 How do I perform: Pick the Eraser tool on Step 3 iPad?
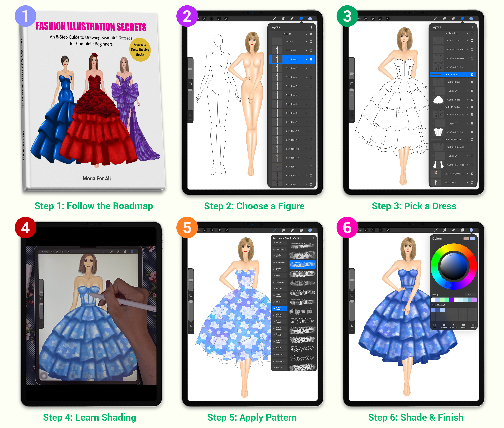(453, 19)
